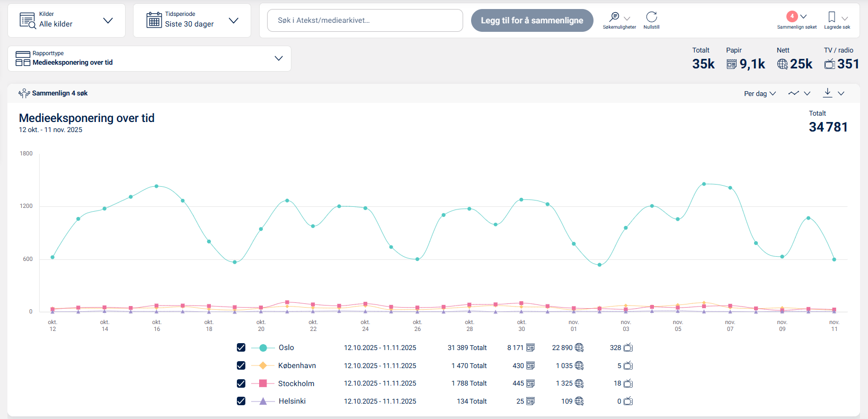Click the Atekst/mediearkivet search field
The width and height of the screenshot is (868, 419).
point(365,21)
